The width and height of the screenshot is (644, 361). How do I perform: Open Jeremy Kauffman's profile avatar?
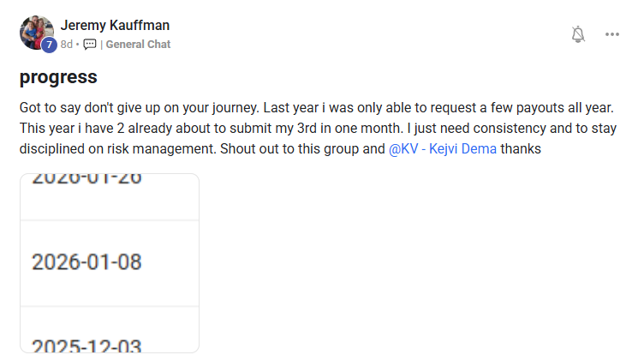[35, 31]
